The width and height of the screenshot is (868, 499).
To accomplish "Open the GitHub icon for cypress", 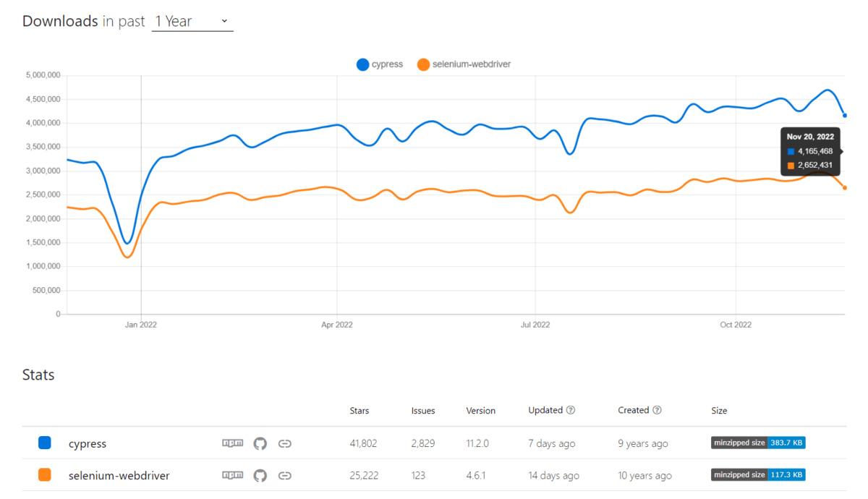I will (x=260, y=443).
